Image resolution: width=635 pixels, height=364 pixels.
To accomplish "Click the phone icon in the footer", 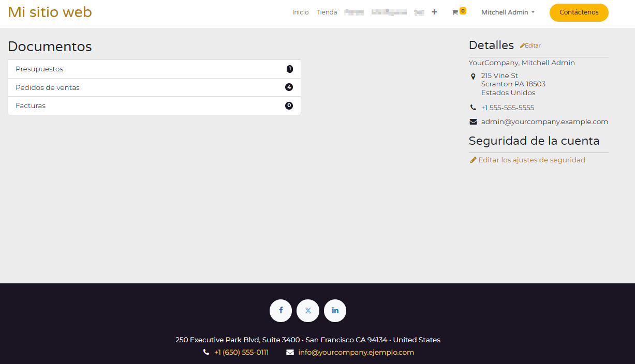I will point(205,352).
